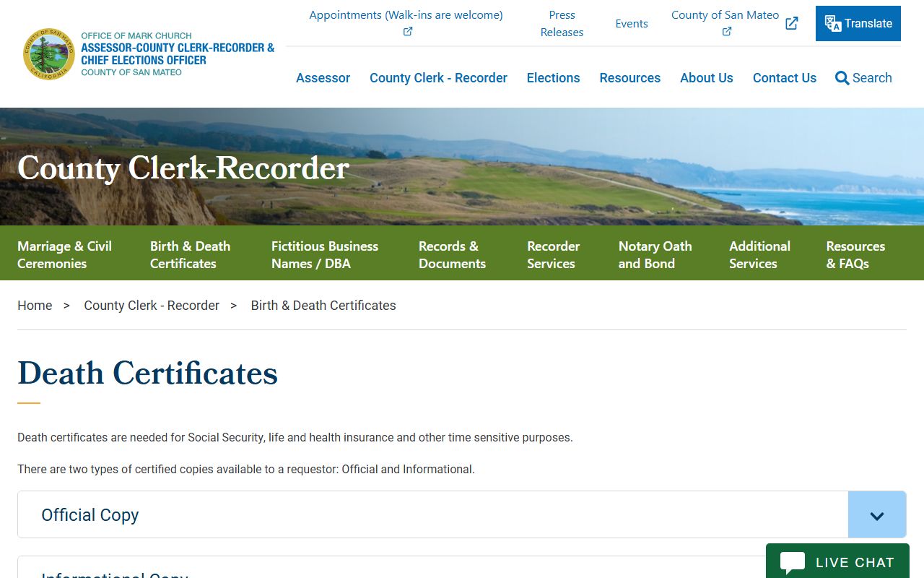
Task: Open the Events link
Action: point(632,24)
